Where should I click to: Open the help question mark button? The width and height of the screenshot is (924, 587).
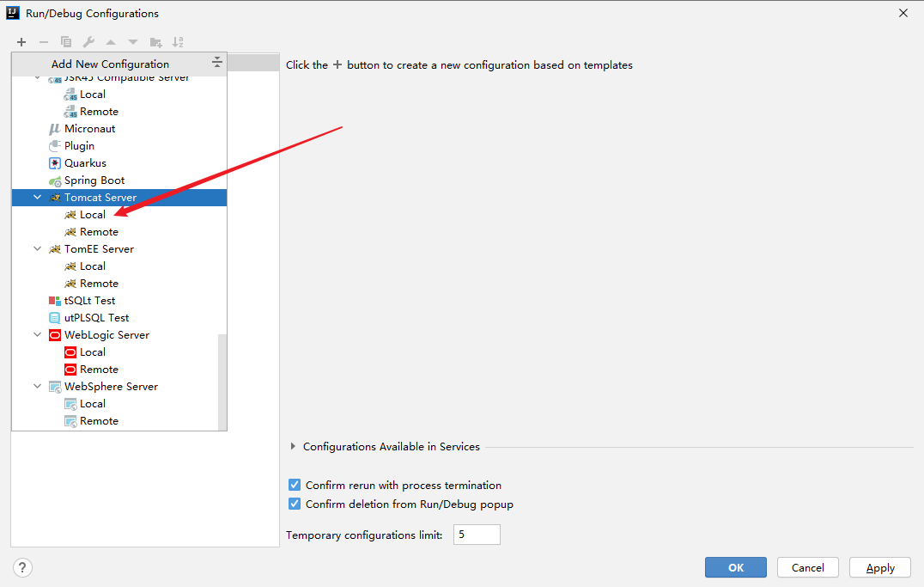click(22, 567)
